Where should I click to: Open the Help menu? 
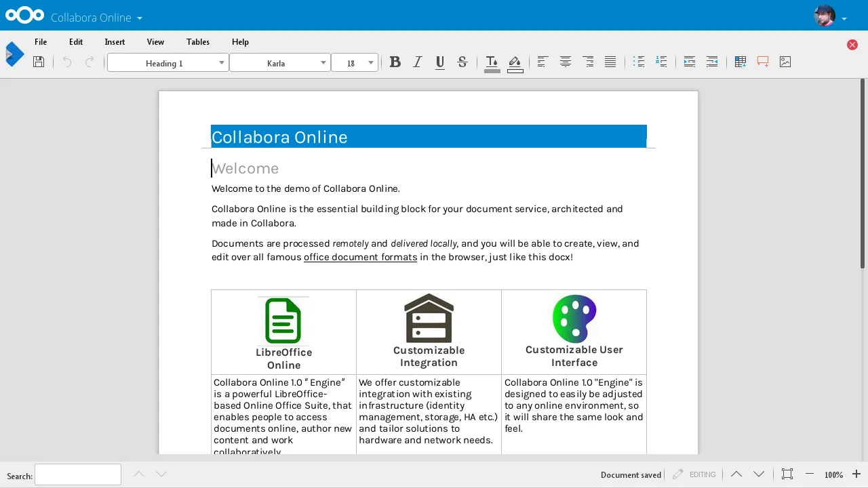tap(240, 42)
